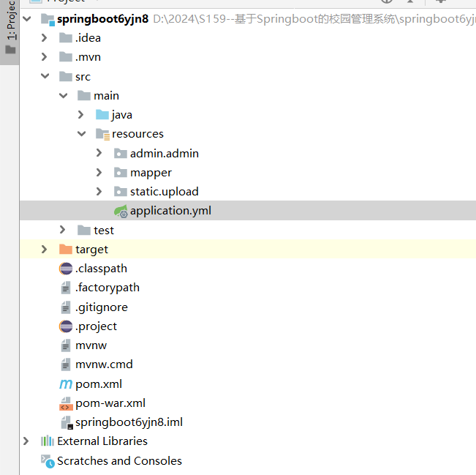Expand the mapper folder node

point(99,173)
